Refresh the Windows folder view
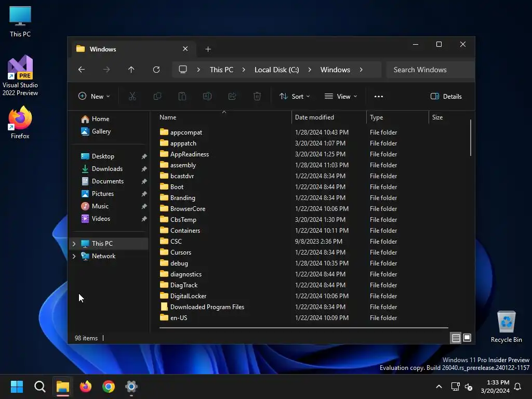This screenshot has height=399, width=532. (156, 70)
